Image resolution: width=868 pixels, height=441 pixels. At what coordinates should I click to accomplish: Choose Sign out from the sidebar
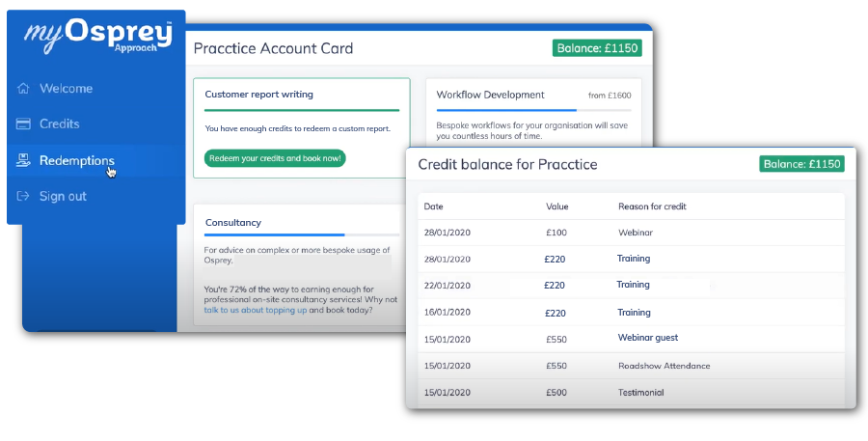pos(63,196)
